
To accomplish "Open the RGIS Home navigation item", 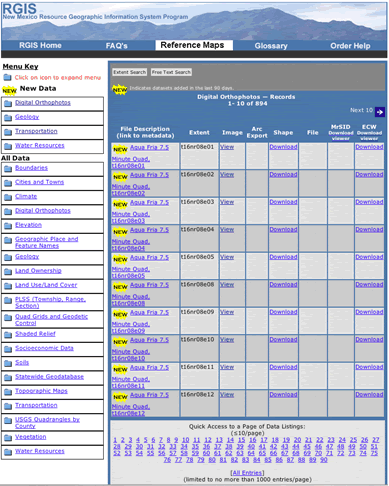I will coord(40,45).
